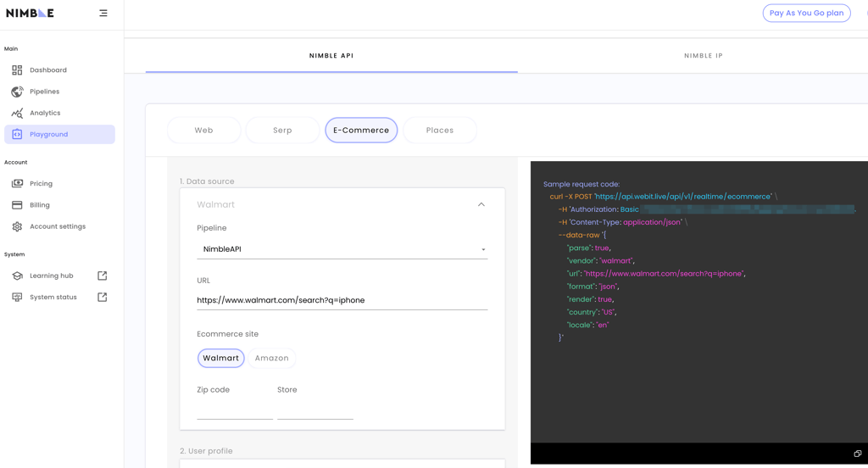868x468 pixels.
Task: Click the Zip code input field
Action: tap(235, 409)
